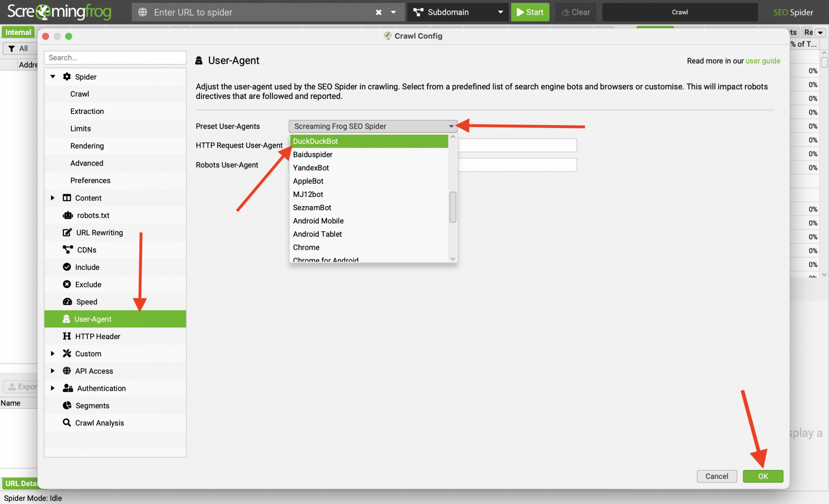Click OK to save crawl config
The image size is (829, 504).
[x=763, y=476]
